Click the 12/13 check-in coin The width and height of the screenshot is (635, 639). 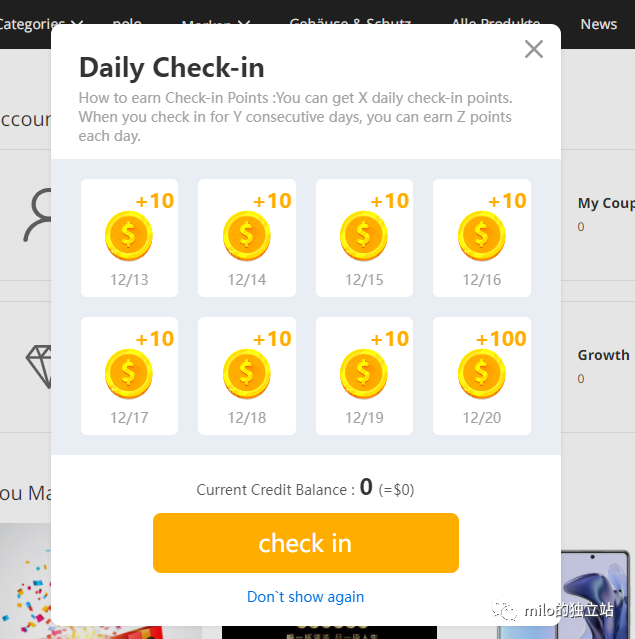click(128, 237)
